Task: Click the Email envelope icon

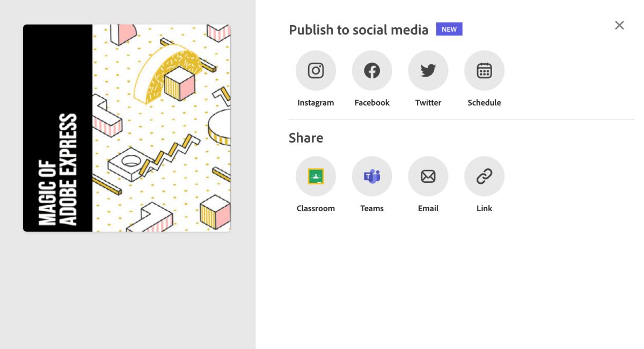Action: (x=428, y=176)
